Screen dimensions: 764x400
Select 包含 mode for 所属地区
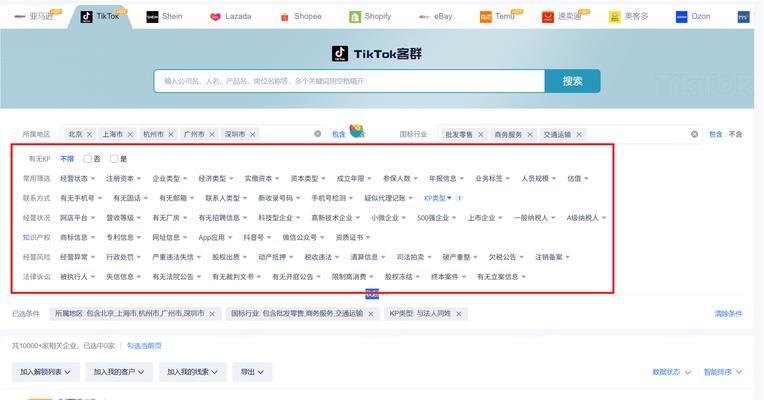pyautogui.click(x=339, y=134)
